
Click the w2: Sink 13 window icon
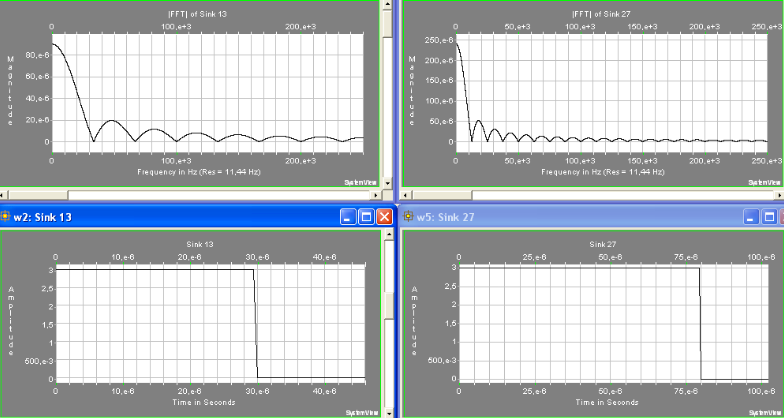[x=6, y=216]
